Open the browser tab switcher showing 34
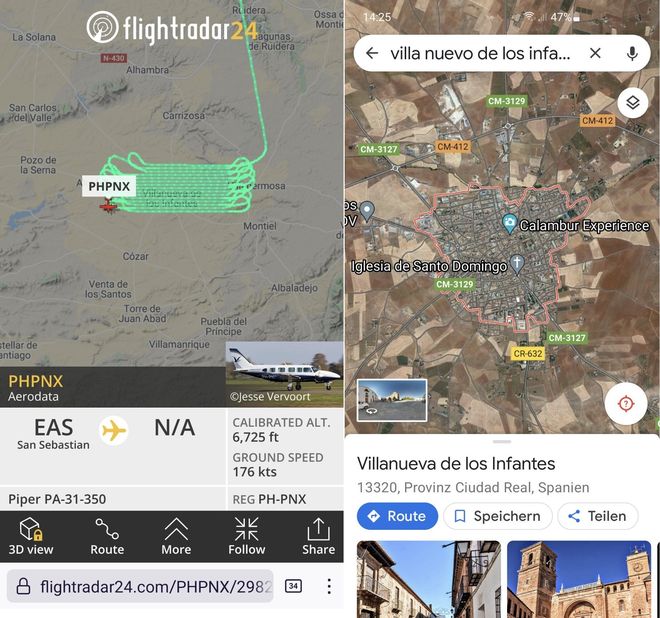The image size is (660, 618). point(293,586)
